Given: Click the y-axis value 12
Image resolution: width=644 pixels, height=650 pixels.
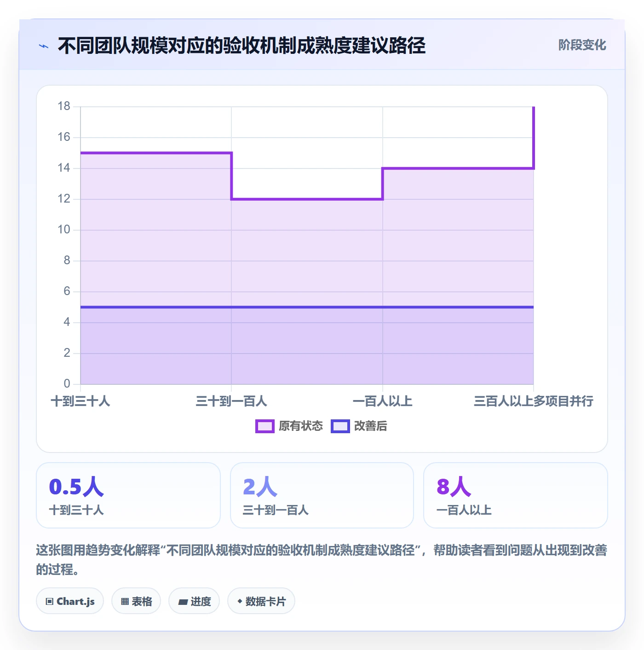Looking at the screenshot, I should (64, 199).
